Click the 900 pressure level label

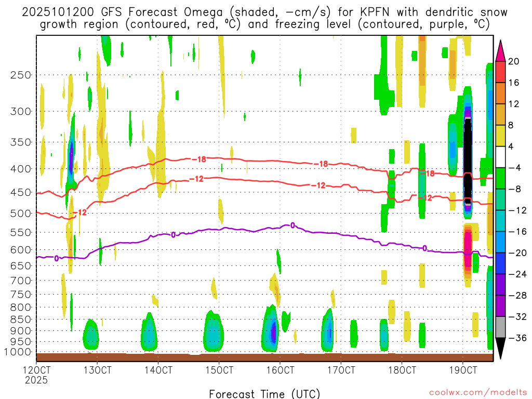click(21, 331)
